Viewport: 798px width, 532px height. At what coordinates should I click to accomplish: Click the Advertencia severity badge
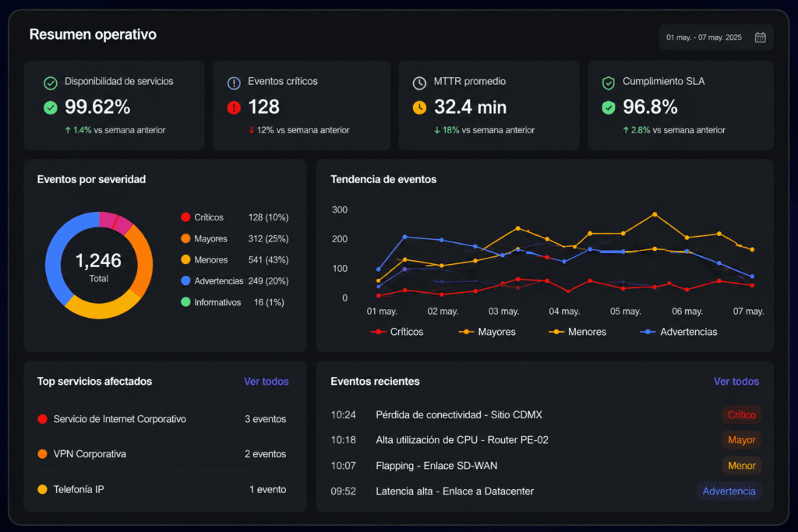[729, 491]
